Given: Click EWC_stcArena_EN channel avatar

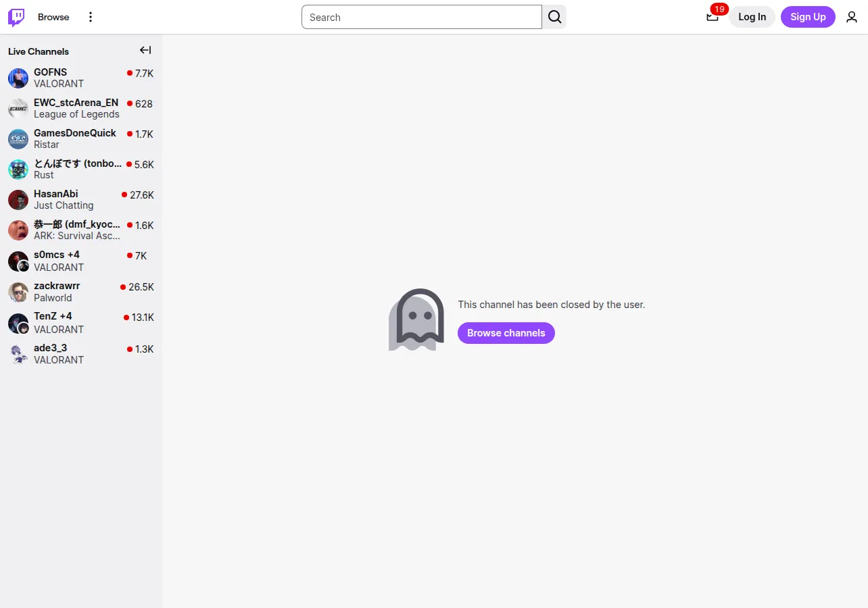Looking at the screenshot, I should [18, 109].
